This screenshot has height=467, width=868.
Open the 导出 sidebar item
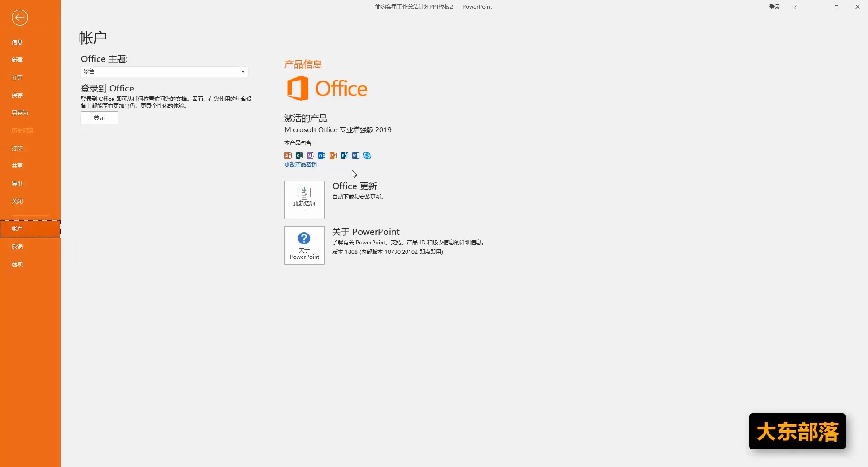pos(17,183)
